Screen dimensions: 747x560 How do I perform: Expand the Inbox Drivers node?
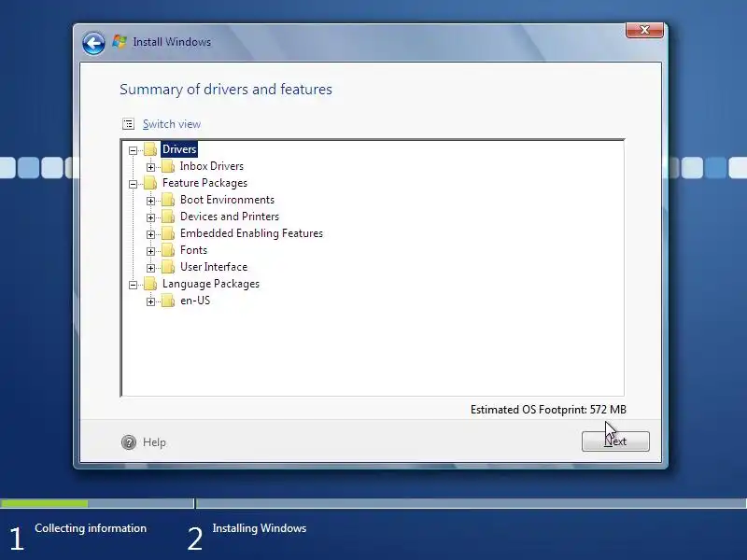pos(150,167)
